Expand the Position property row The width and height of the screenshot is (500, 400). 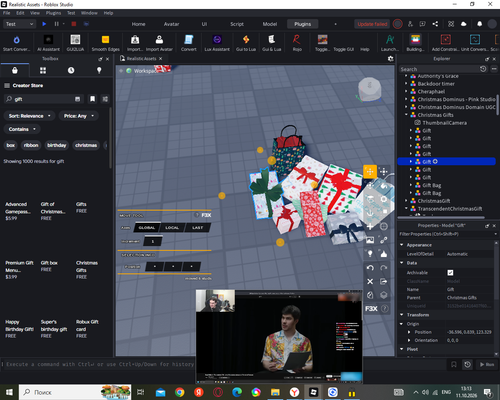(x=409, y=332)
